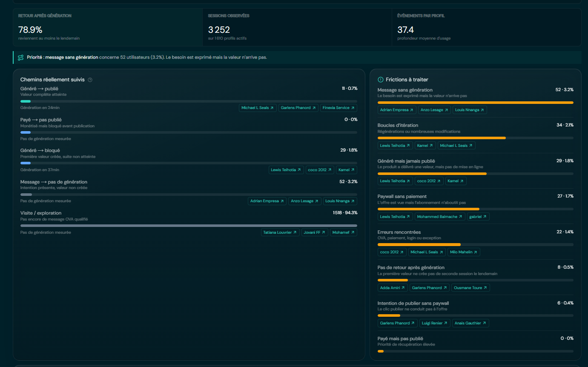Click Adda Amiri chip under Pas de retour
Viewport: 588px width, 367px height.
(393, 288)
